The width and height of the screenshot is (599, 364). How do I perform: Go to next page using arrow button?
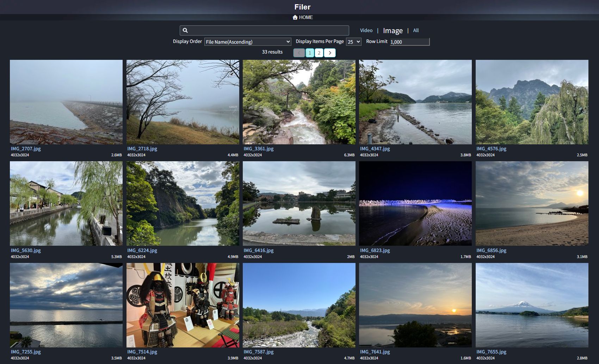[x=330, y=53]
